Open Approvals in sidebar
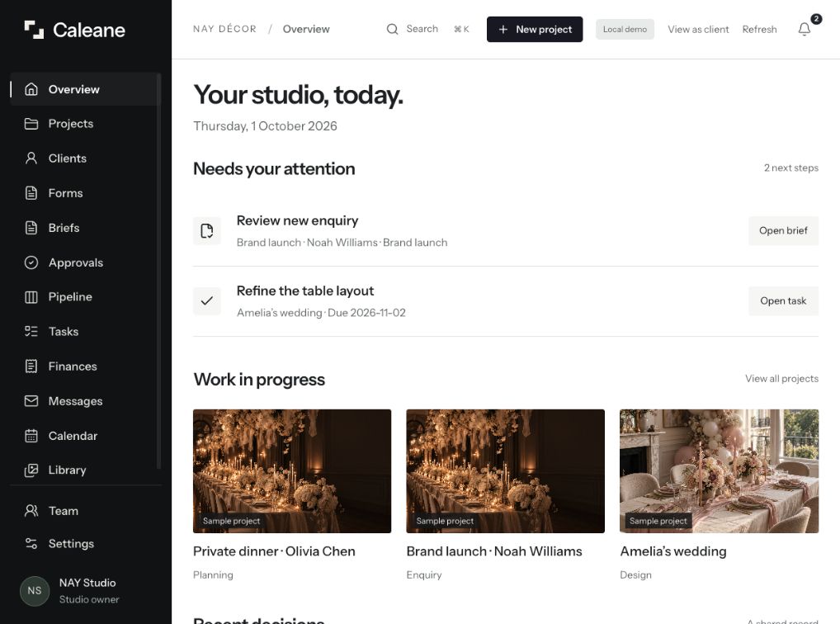This screenshot has width=840, height=624. click(x=85, y=262)
